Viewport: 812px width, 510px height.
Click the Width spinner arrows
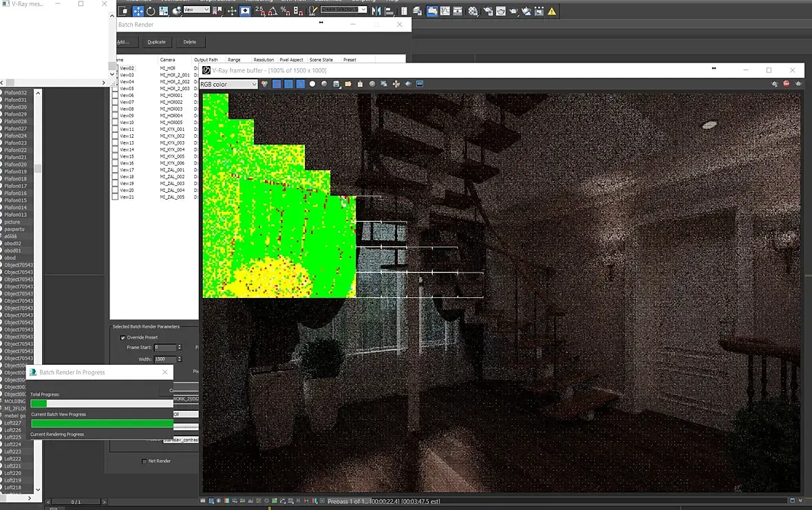tap(180, 359)
